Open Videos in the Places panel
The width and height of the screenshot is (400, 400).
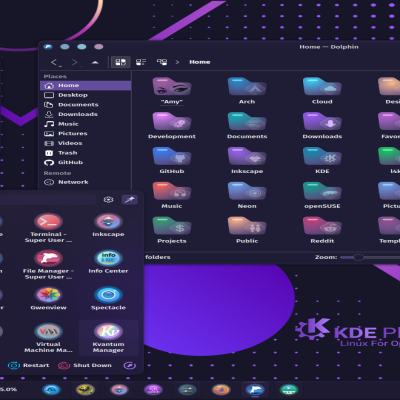pos(86,143)
